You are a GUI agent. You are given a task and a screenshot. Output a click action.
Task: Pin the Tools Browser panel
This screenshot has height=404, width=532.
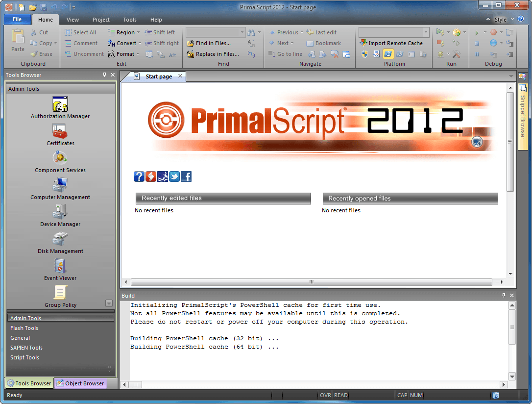(104, 75)
